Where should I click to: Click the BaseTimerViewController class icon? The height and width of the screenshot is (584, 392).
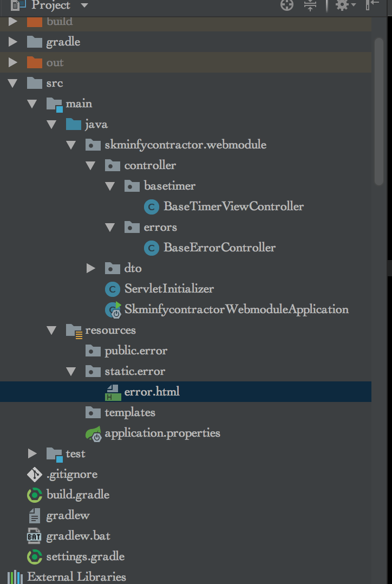click(x=151, y=206)
